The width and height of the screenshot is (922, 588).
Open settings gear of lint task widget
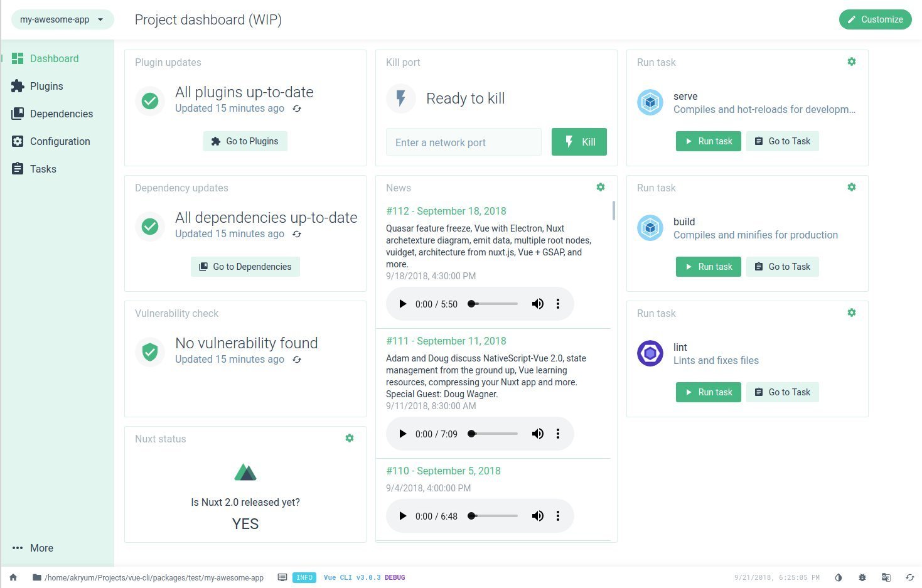[852, 313]
